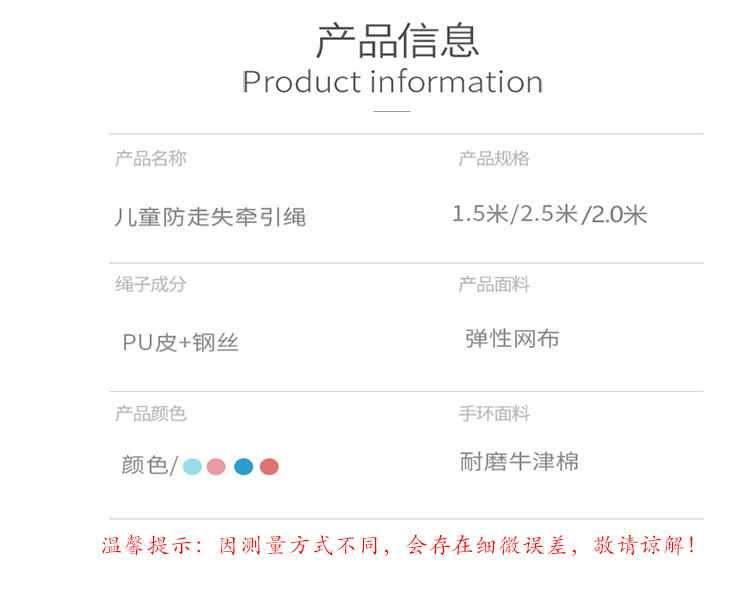750x607 pixels.
Task: Select the pink color dot
Action: [x=216, y=466]
